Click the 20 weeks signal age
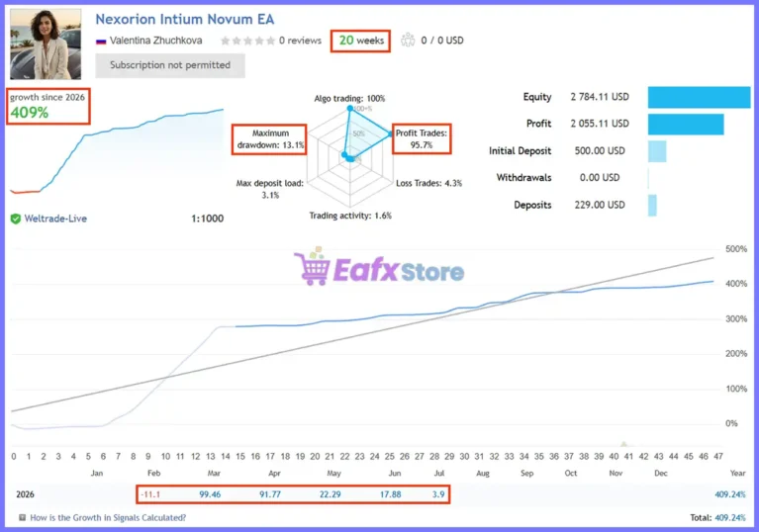The width and height of the screenshot is (759, 532). tap(361, 41)
